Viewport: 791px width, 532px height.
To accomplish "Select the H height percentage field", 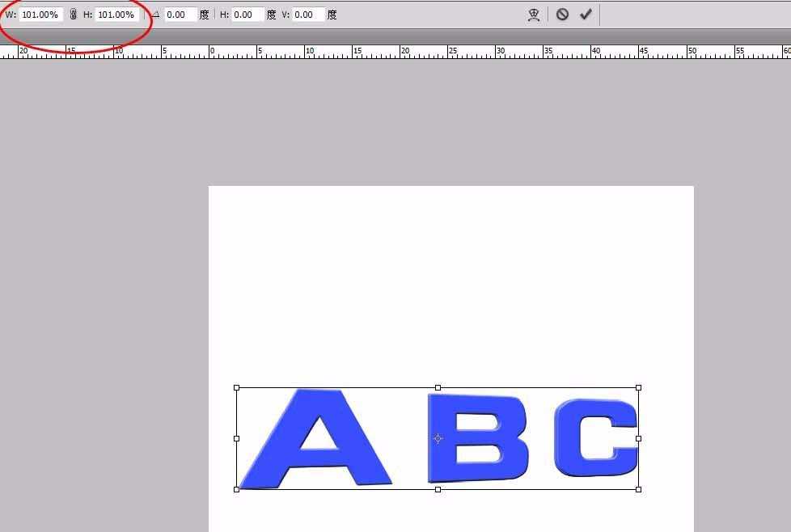I will 116,14.
